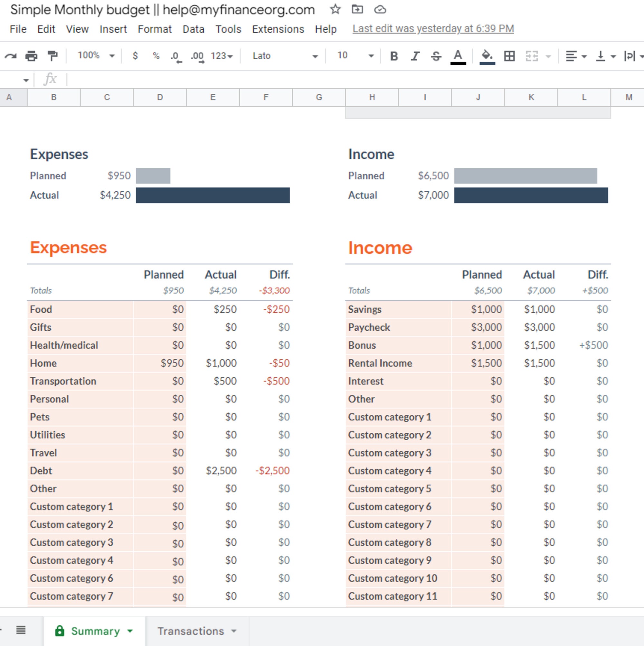The image size is (644, 646).
Task: Open the vertical align options
Action: 606,56
